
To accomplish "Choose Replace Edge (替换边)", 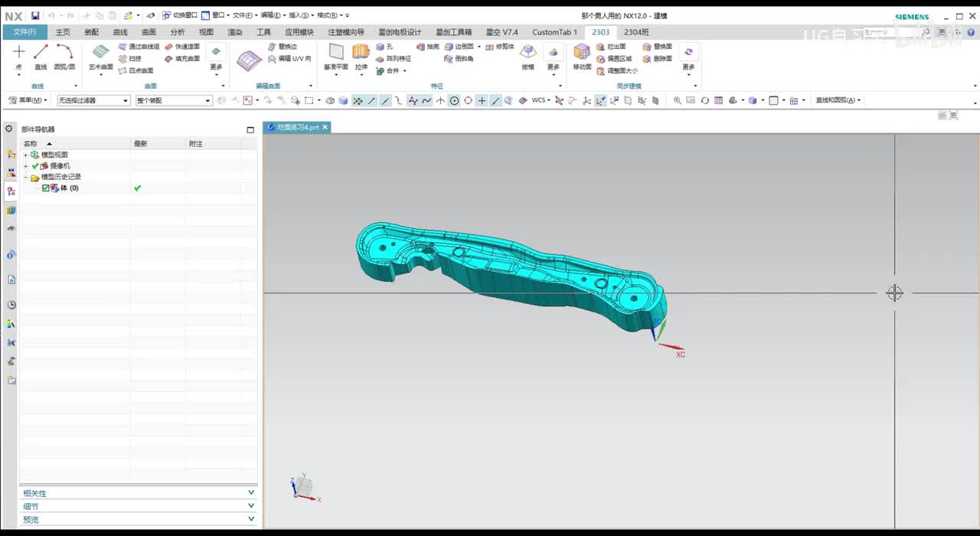I will 282,47.
